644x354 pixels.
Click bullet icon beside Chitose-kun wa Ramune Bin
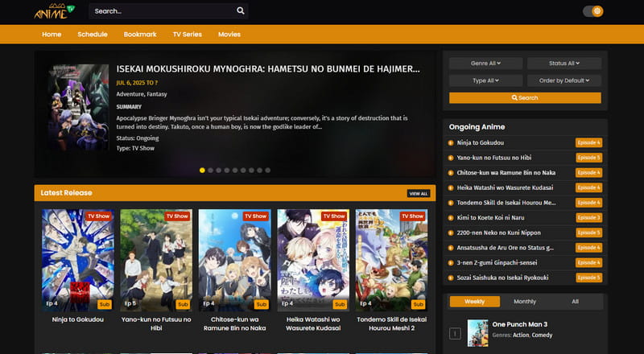tap(451, 173)
